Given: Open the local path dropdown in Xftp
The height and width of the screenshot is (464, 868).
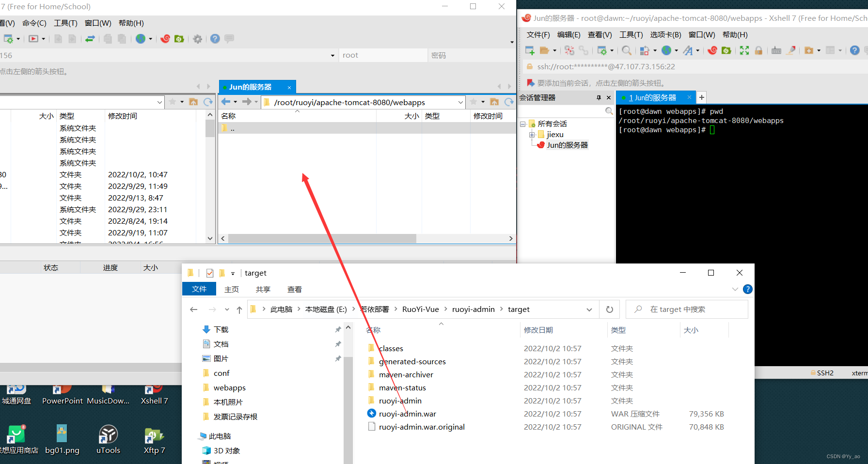Looking at the screenshot, I should pos(159,102).
